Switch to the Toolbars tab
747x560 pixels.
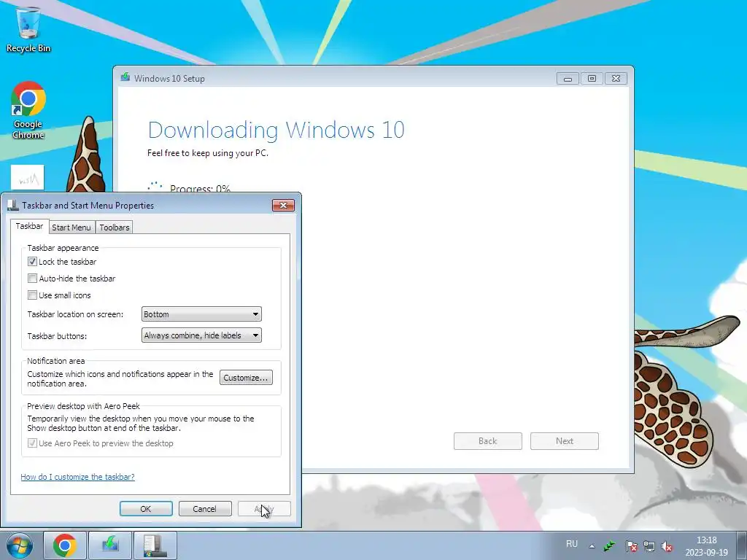click(115, 227)
